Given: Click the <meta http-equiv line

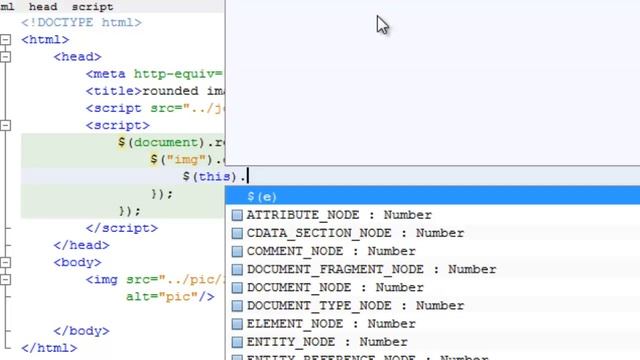Looking at the screenshot, I should [x=155, y=74].
